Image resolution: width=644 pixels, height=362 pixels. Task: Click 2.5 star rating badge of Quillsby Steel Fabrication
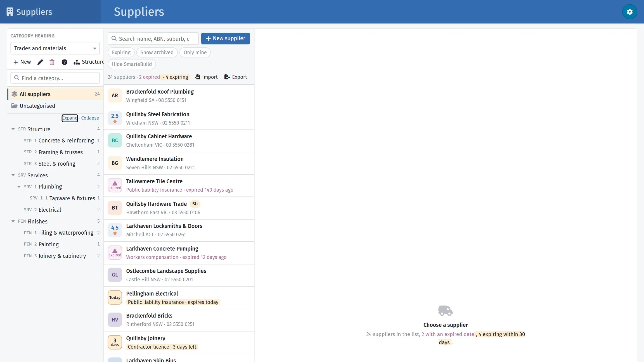point(115,118)
